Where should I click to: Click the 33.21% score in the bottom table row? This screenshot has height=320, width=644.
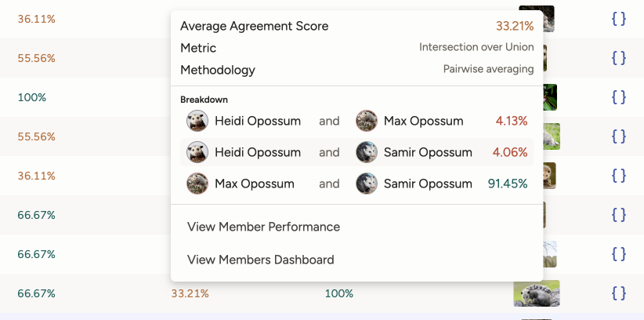tap(190, 293)
